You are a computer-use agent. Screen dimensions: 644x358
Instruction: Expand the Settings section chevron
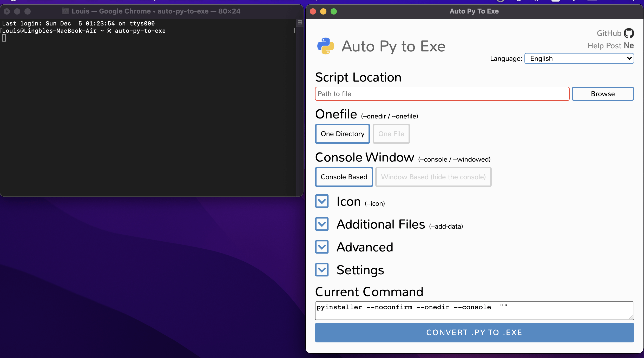[322, 270]
